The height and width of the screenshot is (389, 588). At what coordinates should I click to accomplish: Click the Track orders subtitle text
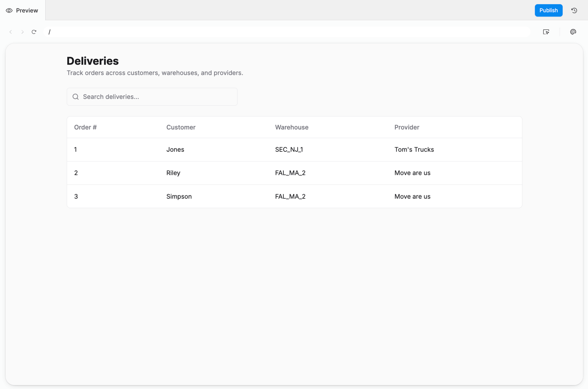pos(155,73)
